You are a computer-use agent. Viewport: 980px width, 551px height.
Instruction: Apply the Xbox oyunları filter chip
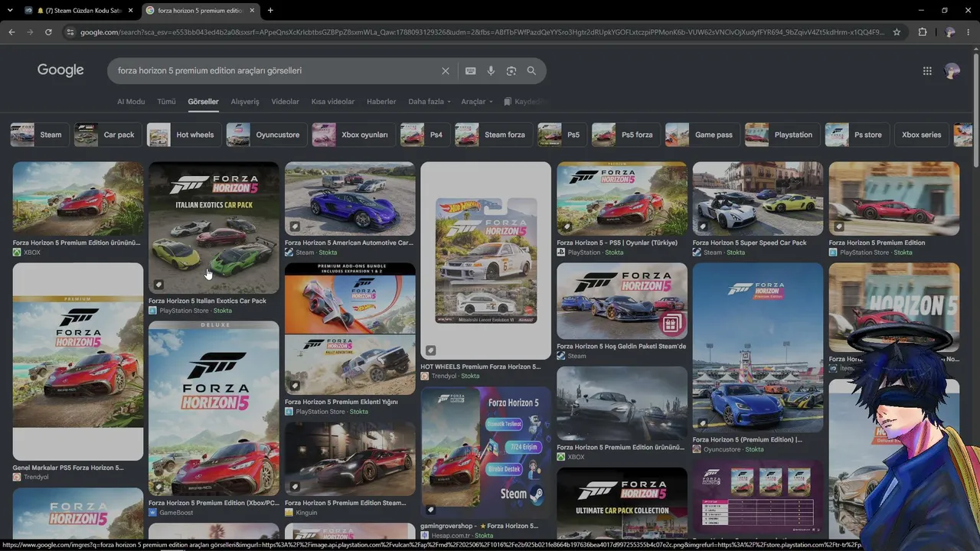click(x=353, y=135)
